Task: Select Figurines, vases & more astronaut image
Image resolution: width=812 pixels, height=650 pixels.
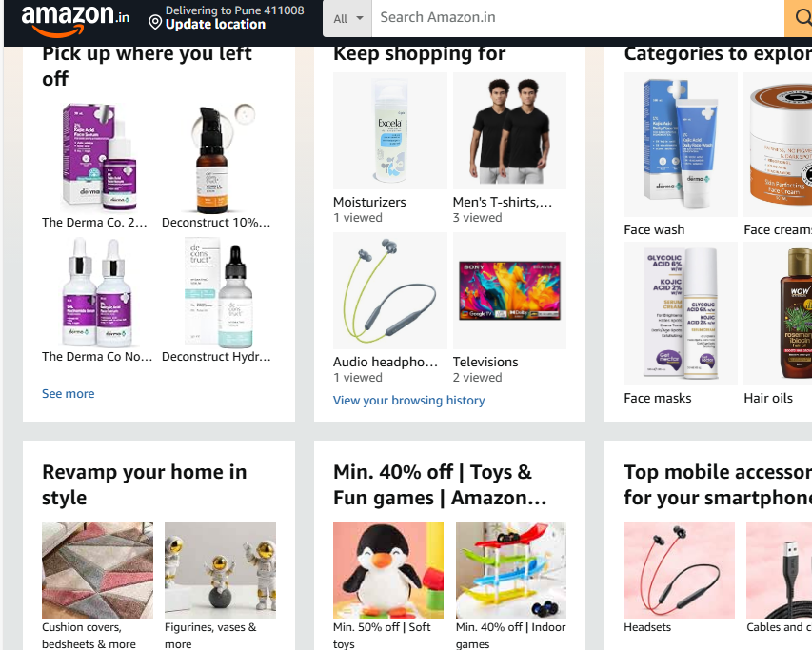Action: point(220,570)
